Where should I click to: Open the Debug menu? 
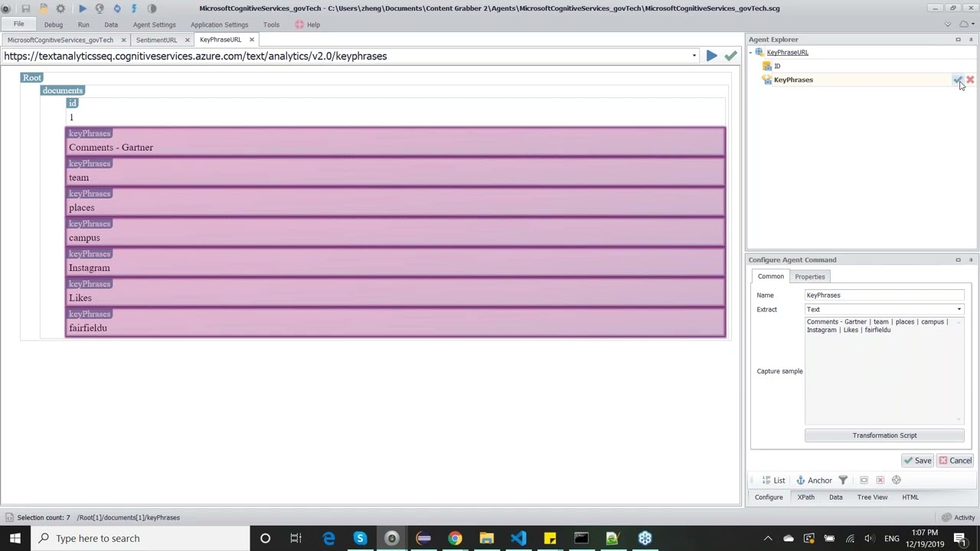click(x=53, y=24)
